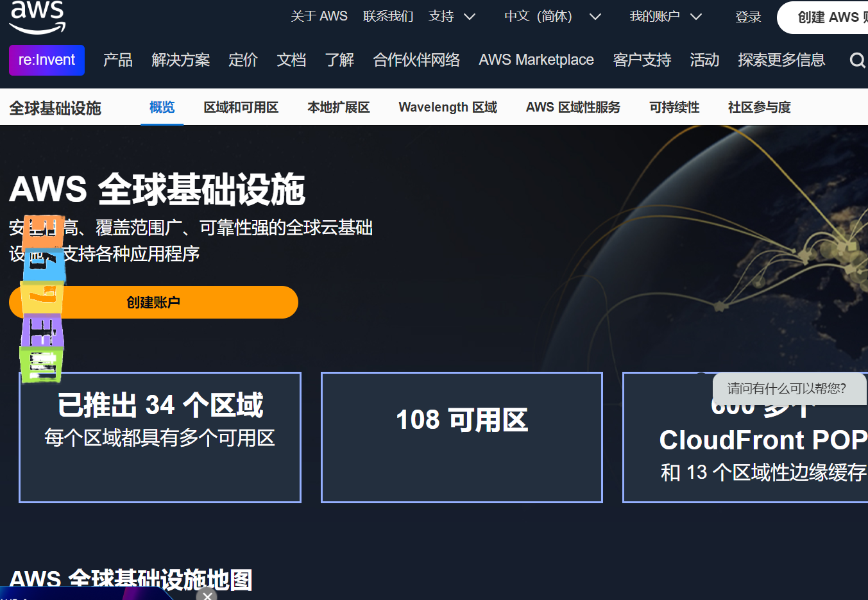Image resolution: width=868 pixels, height=600 pixels.
Task: Click the AWS logo in the header
Action: (x=37, y=17)
